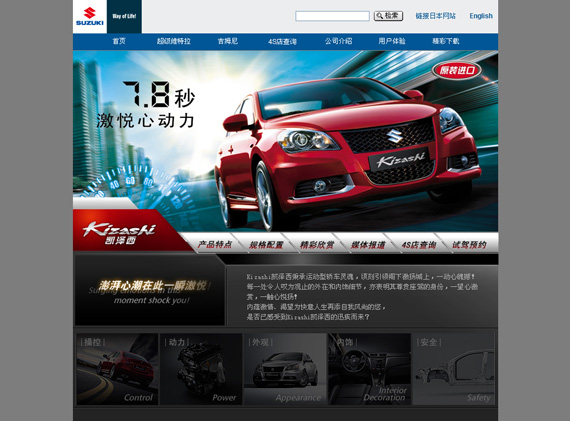Open the 首页 menu item
The height and width of the screenshot is (421, 570).
(119, 41)
